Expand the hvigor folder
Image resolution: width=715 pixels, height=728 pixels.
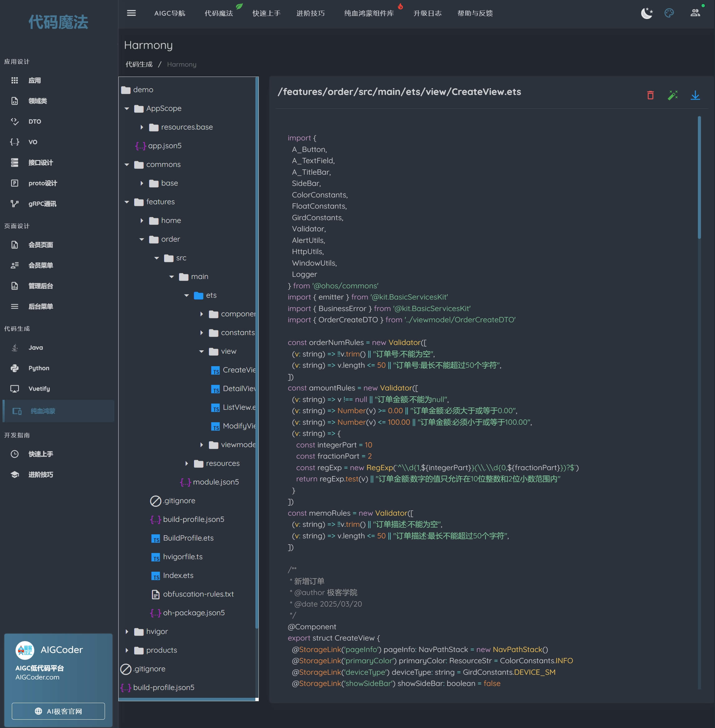click(127, 631)
